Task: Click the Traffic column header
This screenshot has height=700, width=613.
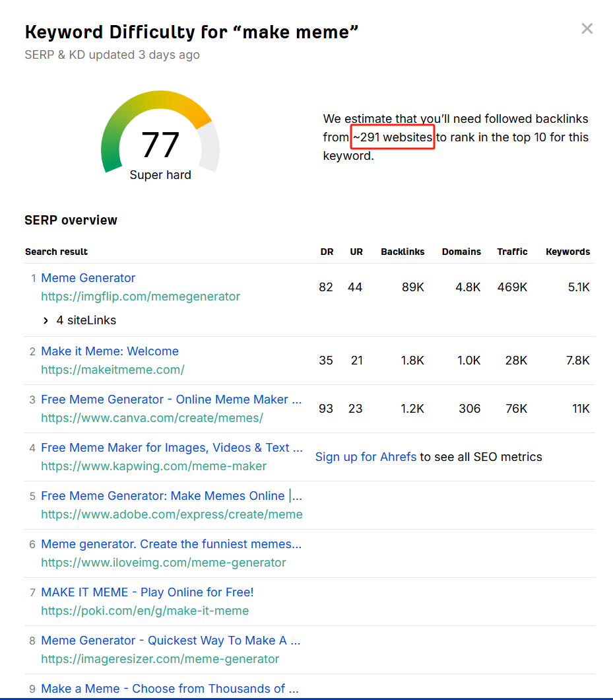Action: point(512,252)
